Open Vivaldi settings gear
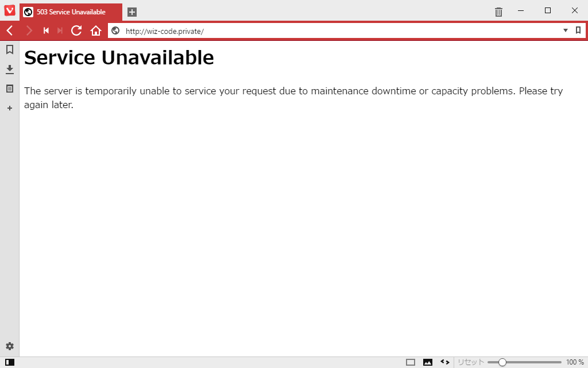 point(10,346)
